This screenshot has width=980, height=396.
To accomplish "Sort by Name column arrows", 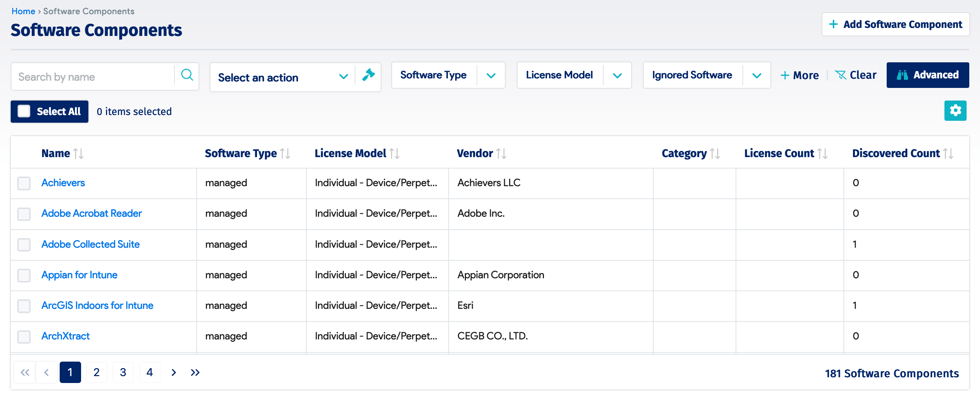I will (x=78, y=154).
